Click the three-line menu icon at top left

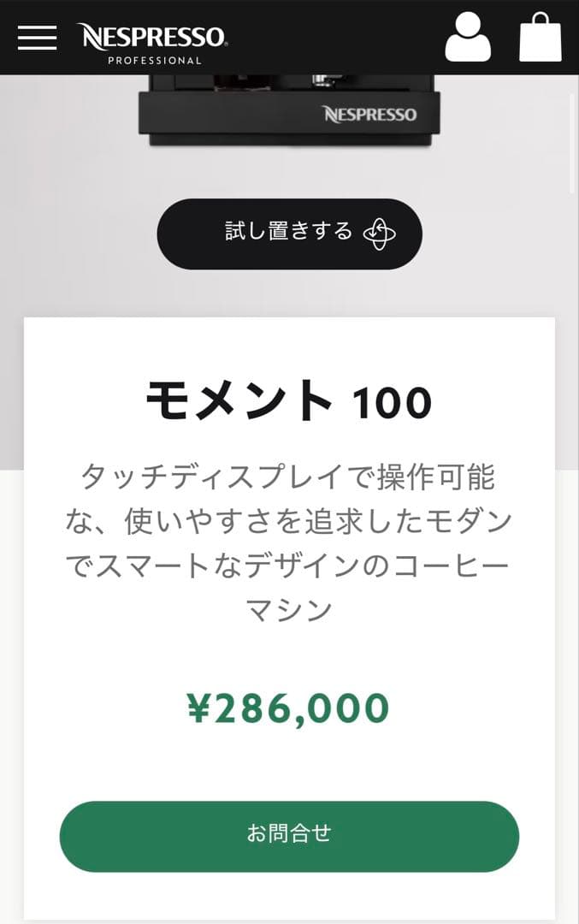pos(37,38)
